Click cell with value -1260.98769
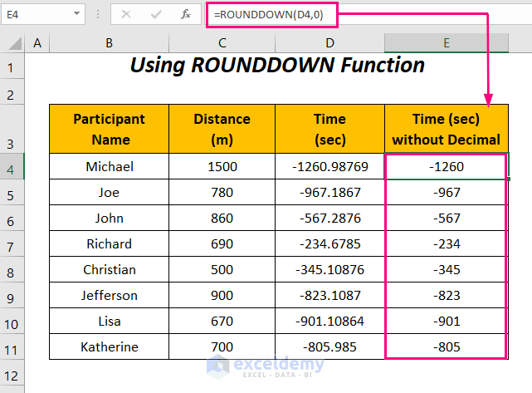Image resolution: width=532 pixels, height=393 pixels. point(329,167)
